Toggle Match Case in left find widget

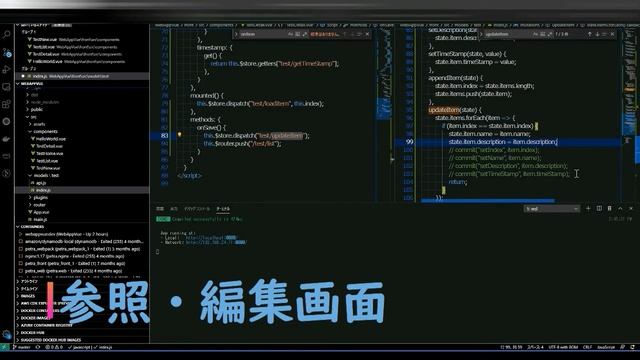coord(291,34)
